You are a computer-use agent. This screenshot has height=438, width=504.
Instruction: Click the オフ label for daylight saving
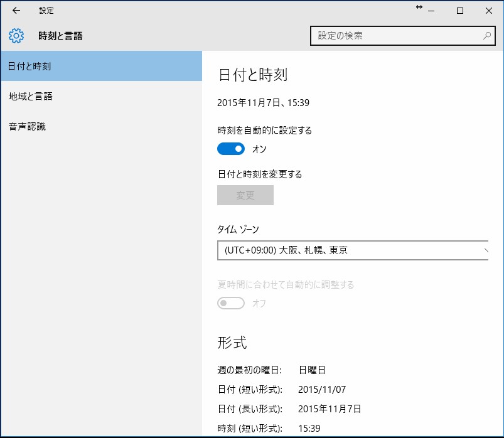coord(259,303)
